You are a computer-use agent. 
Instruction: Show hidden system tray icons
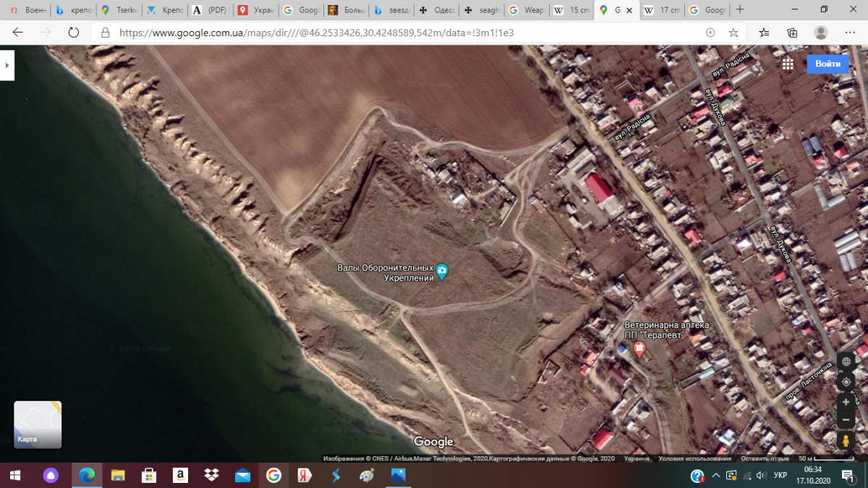point(715,476)
